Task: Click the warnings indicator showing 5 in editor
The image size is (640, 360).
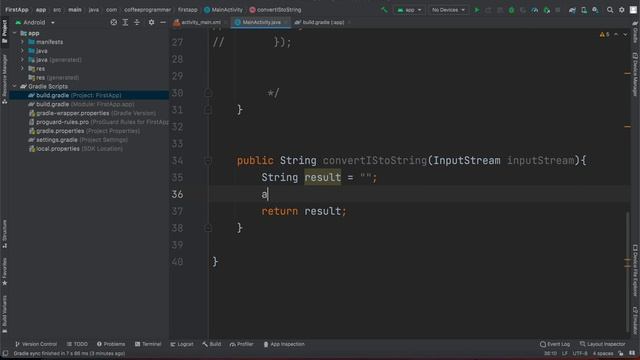Action: (604, 35)
